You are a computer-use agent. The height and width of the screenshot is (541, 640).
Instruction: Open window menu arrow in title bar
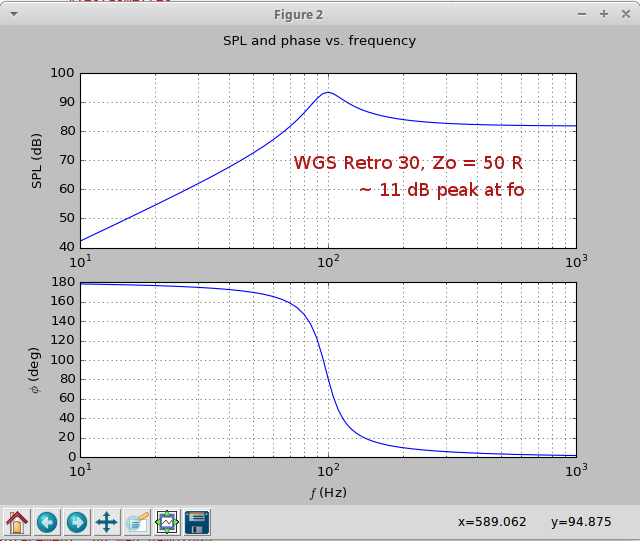(x=14, y=14)
